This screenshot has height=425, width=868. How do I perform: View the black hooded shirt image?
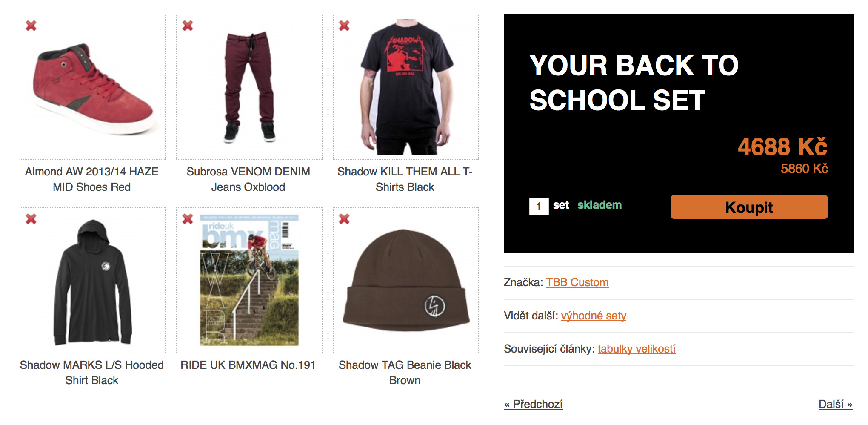pos(93,280)
